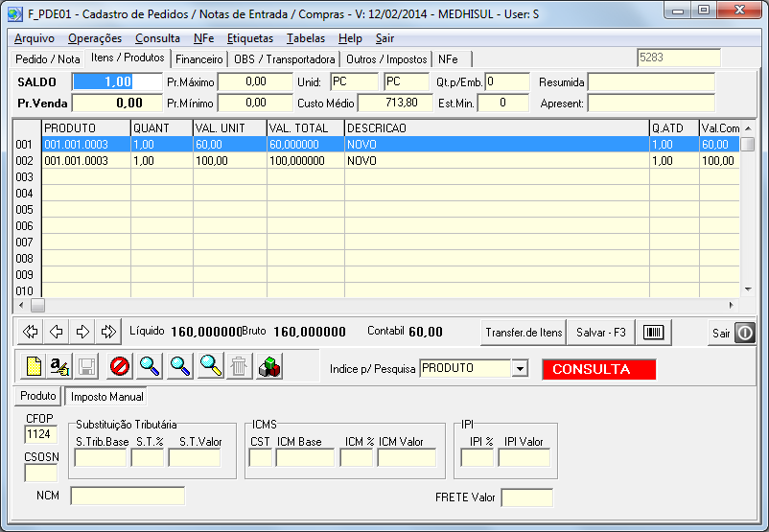Click the Resumida text field
This screenshot has height=532, width=769.
(651, 81)
